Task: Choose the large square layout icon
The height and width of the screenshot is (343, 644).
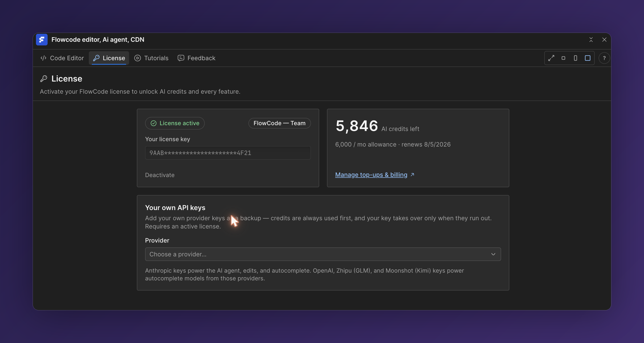Action: click(x=588, y=58)
